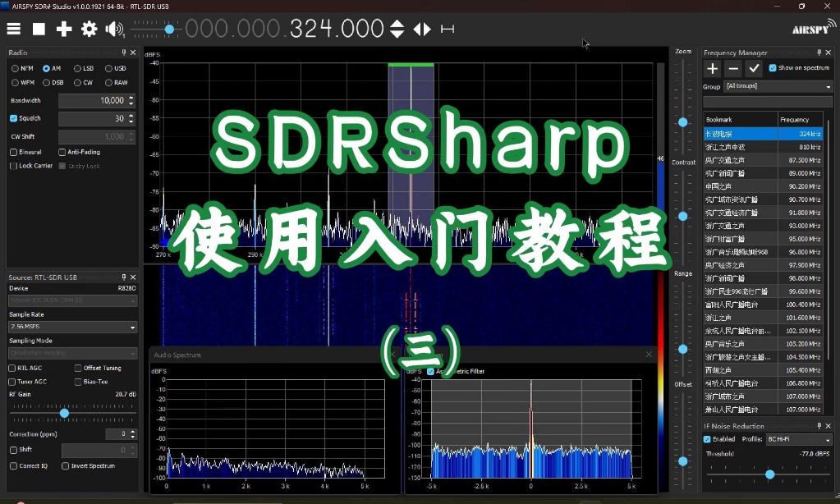The height and width of the screenshot is (504, 840).
Task: Delete bookmark with minus button
Action: (x=733, y=69)
